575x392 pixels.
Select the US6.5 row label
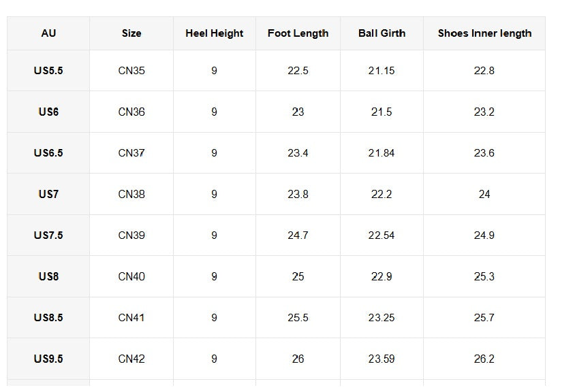click(x=48, y=153)
